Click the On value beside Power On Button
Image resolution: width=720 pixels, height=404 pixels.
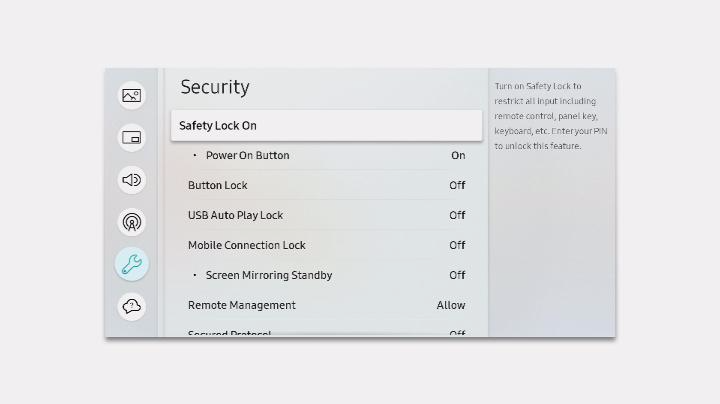point(458,156)
